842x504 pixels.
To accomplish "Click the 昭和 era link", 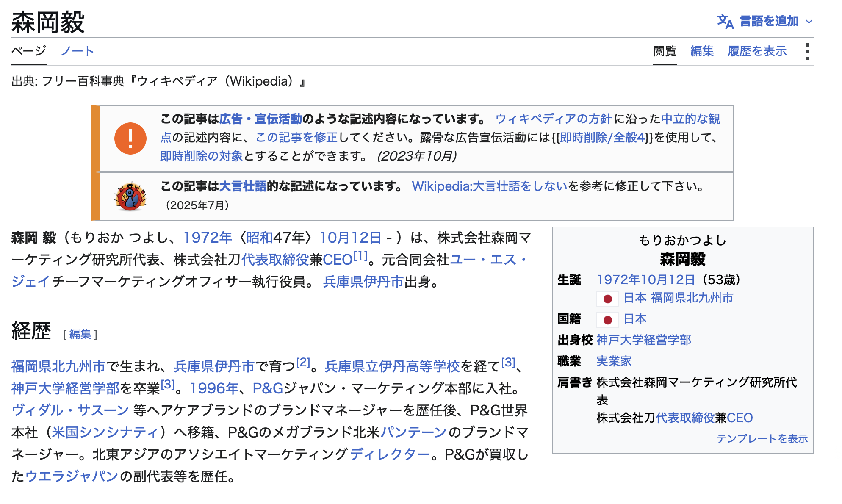I will [260, 238].
